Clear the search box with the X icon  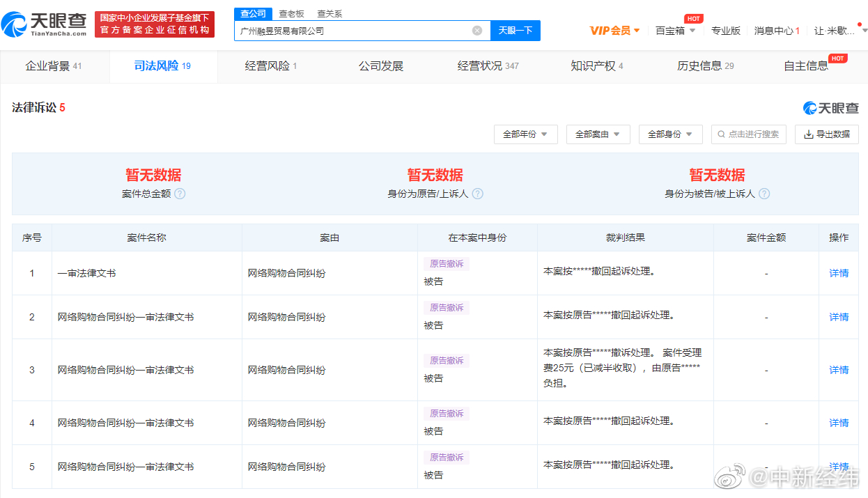[x=477, y=31]
